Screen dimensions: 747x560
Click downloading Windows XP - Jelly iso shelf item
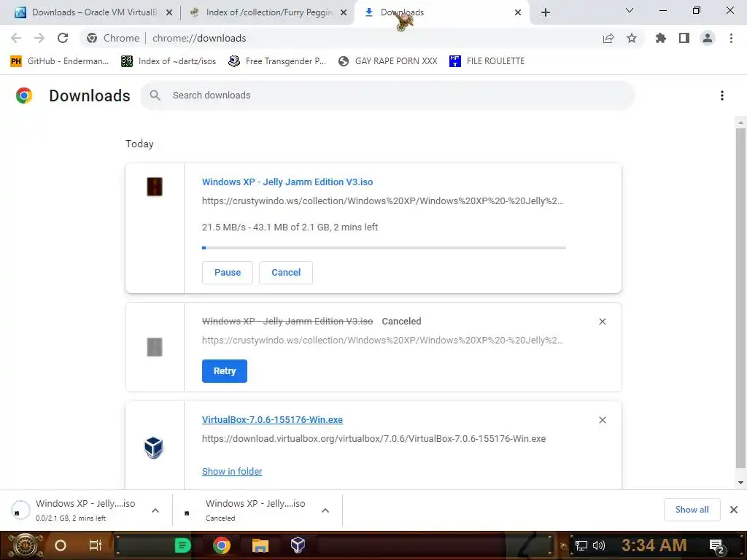tap(86, 510)
